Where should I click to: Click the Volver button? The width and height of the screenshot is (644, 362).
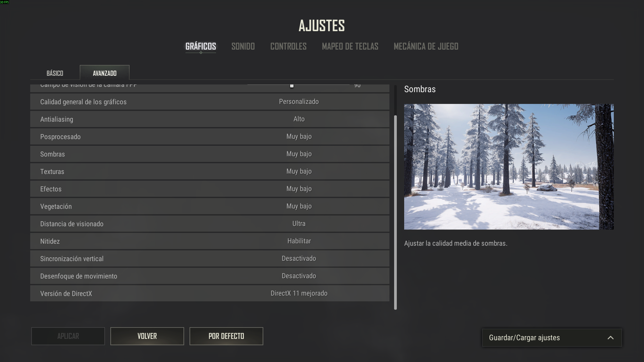click(147, 336)
